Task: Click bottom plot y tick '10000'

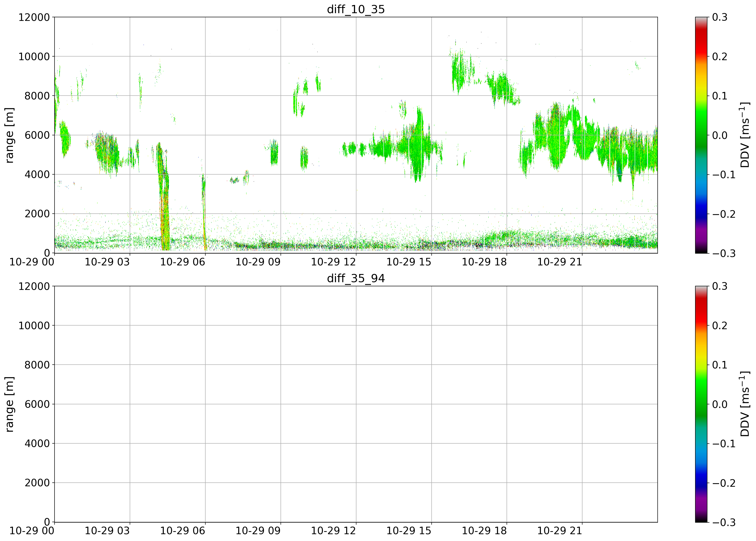Action: click(x=34, y=326)
